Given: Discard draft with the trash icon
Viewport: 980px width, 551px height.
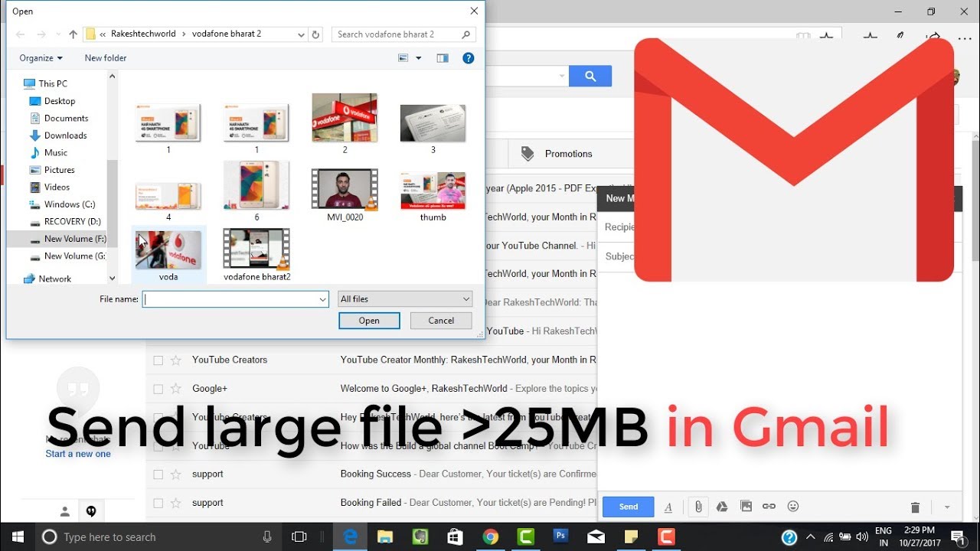Looking at the screenshot, I should coord(915,507).
